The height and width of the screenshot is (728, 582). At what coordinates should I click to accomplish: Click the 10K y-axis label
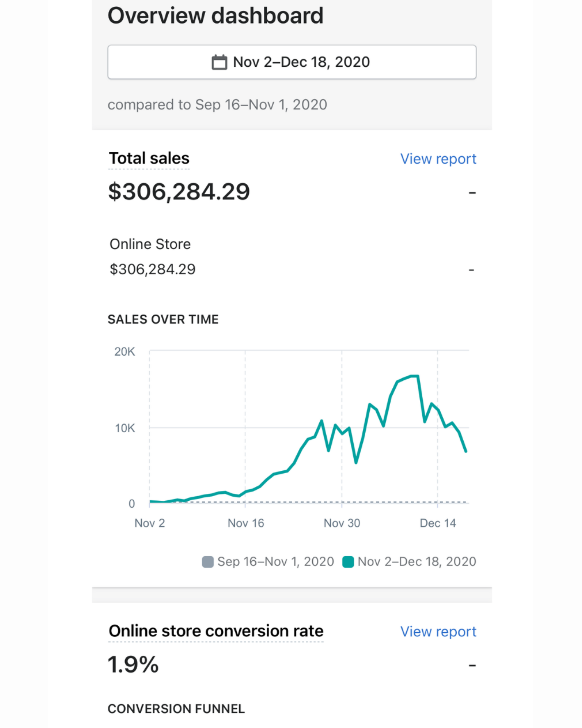[125, 428]
